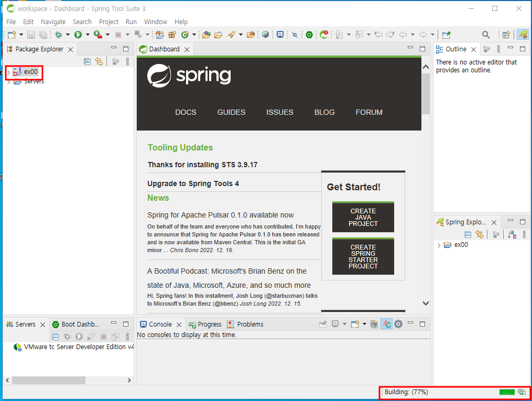The height and width of the screenshot is (401, 532).
Task: Expand ex00 in Spring Explorer
Action: click(439, 245)
